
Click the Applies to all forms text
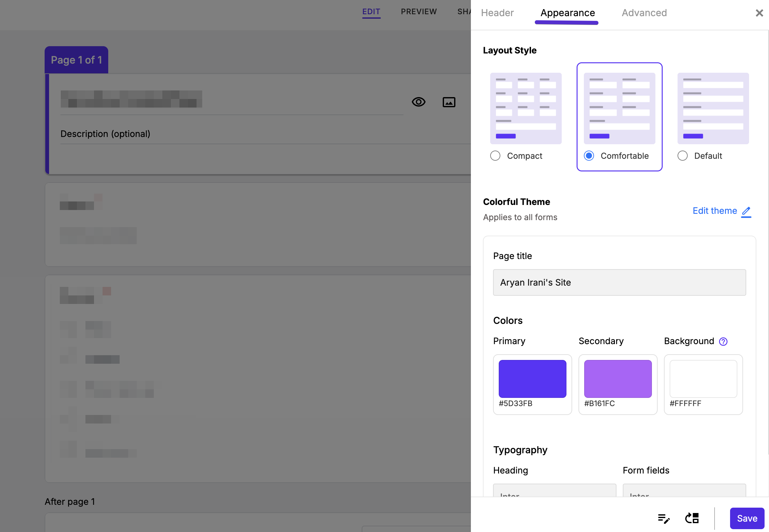(520, 217)
